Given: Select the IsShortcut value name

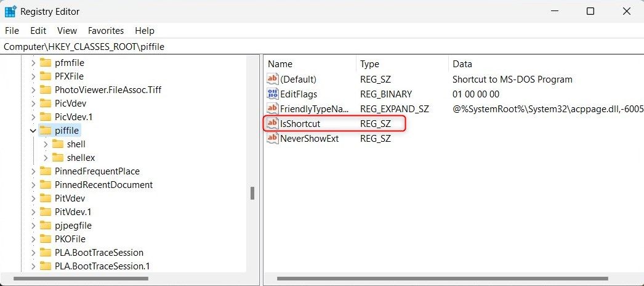Looking at the screenshot, I should (300, 124).
